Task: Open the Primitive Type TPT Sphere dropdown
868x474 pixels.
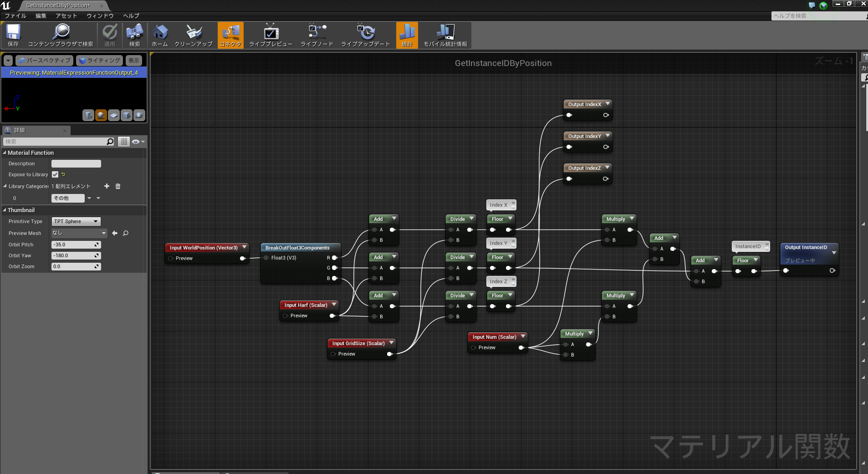Action: pos(75,221)
